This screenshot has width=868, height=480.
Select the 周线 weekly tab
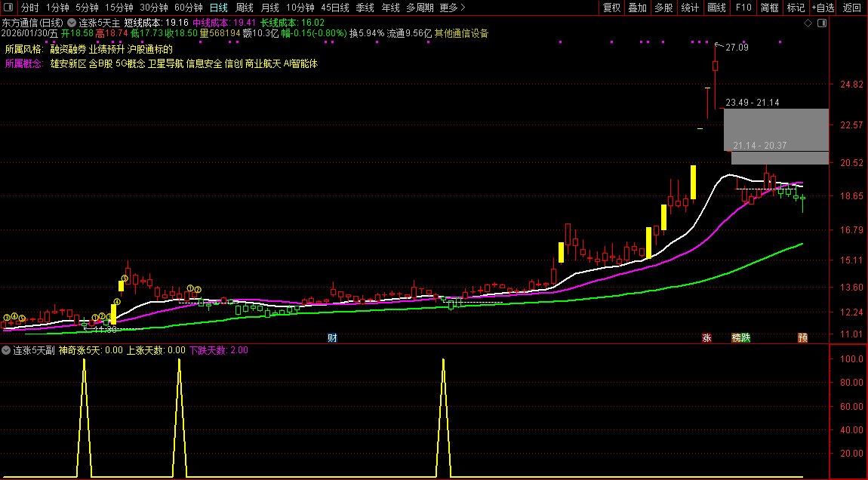(x=244, y=8)
